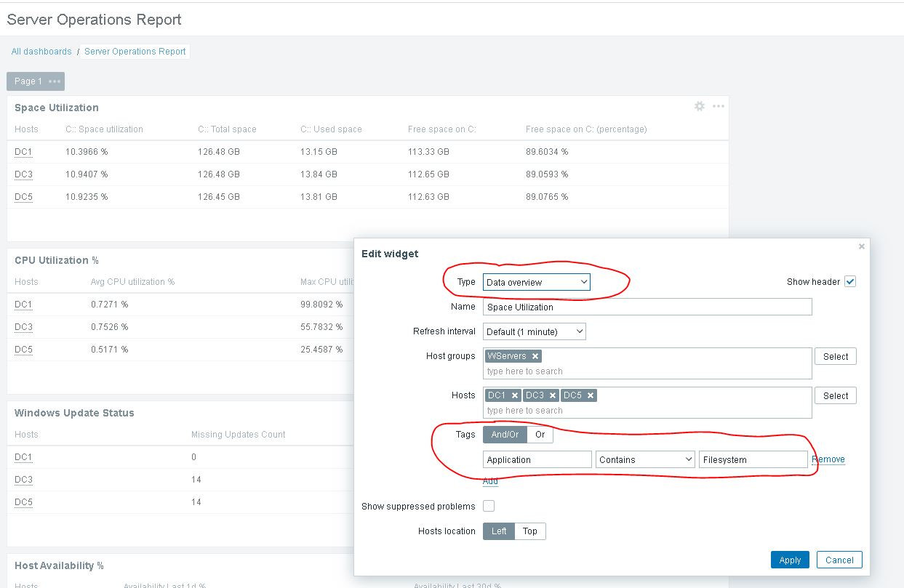
Task: Open the Refresh interval dropdown
Action: pos(534,331)
